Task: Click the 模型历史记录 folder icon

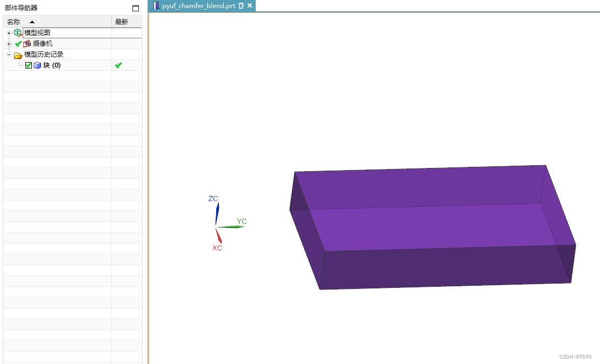Action: coord(18,55)
